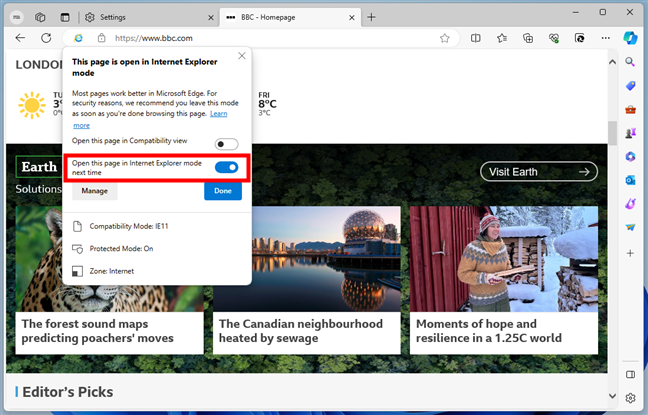This screenshot has width=648, height=415.
Task: Click the profile avatar icon
Action: click(17, 17)
